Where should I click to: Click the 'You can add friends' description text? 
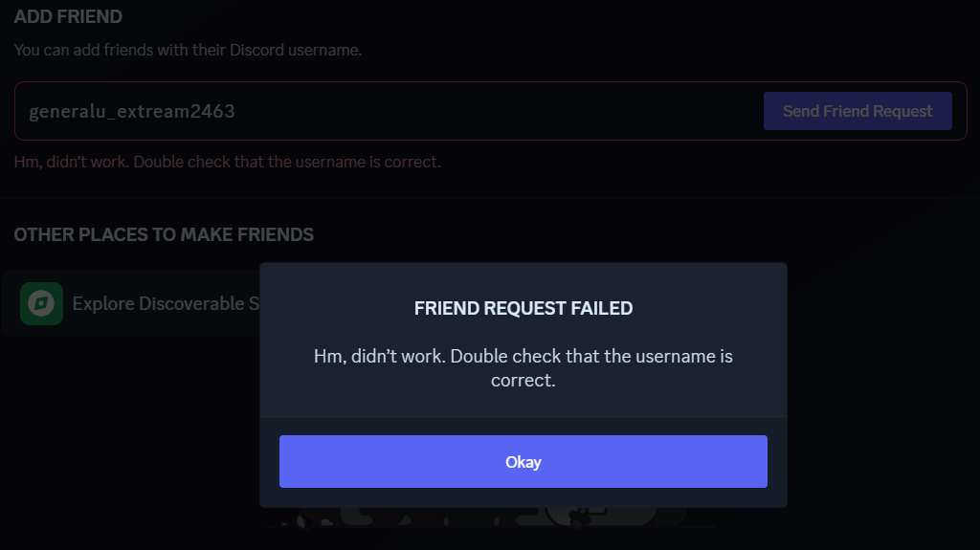tap(188, 50)
